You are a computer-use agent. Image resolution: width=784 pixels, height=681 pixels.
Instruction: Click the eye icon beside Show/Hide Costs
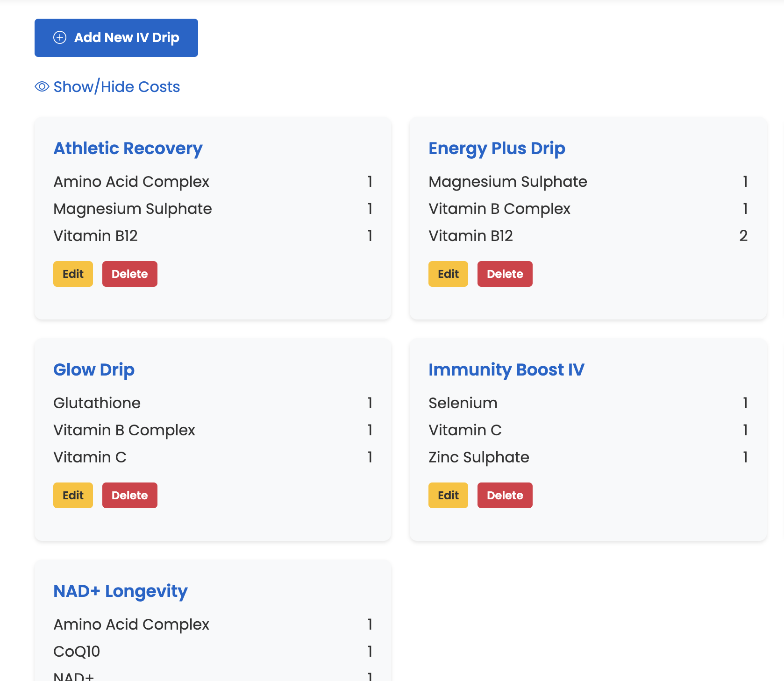pyautogui.click(x=42, y=86)
